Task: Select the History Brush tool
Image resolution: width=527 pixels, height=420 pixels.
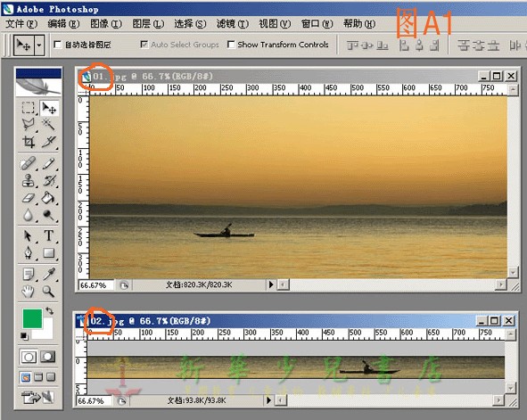Action: 49,181
